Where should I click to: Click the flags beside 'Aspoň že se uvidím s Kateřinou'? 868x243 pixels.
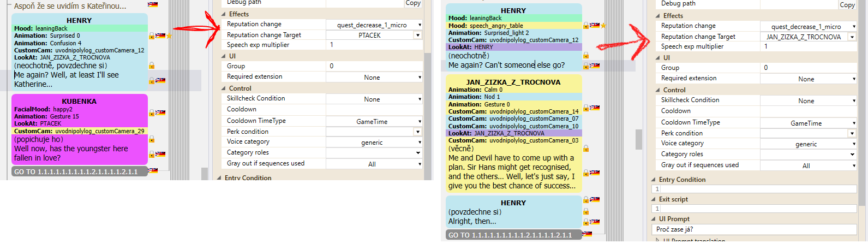coord(153,4)
